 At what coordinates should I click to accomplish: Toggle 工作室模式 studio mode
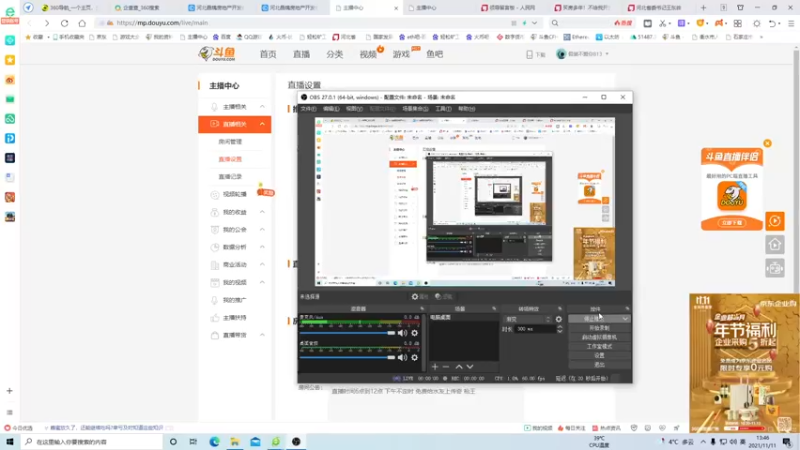(x=599, y=346)
